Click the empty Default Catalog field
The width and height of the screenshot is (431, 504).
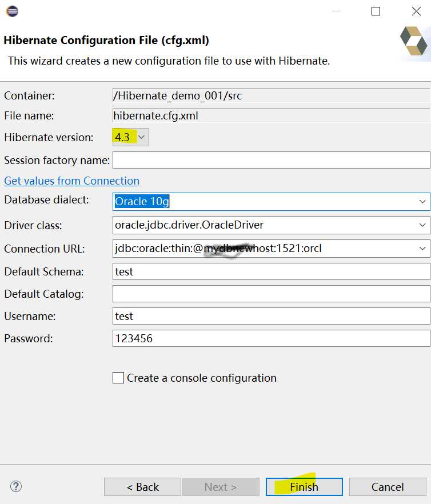coord(271,294)
